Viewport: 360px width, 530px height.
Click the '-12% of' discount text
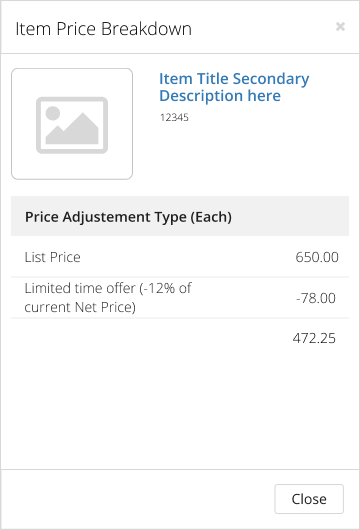[x=165, y=288]
